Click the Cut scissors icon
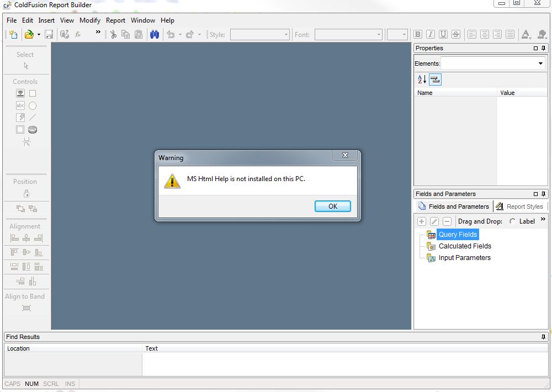552x392 pixels. (x=113, y=34)
